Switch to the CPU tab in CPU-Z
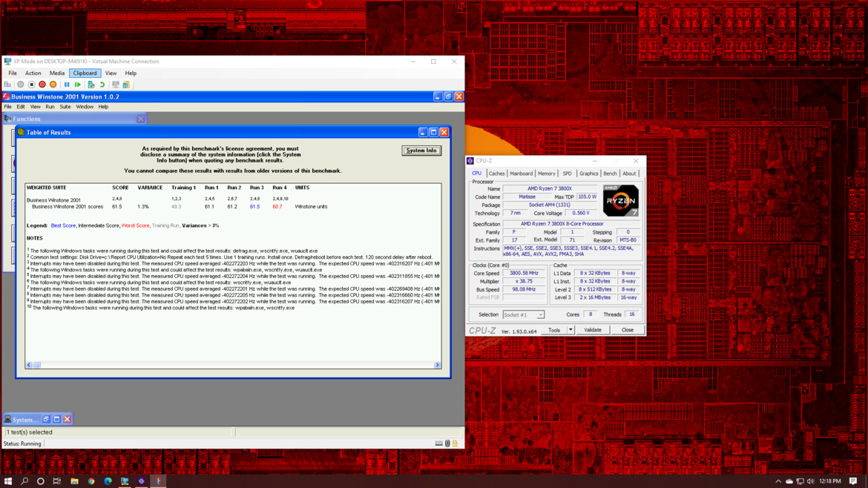Screen dimensions: 868x488 [476, 174]
